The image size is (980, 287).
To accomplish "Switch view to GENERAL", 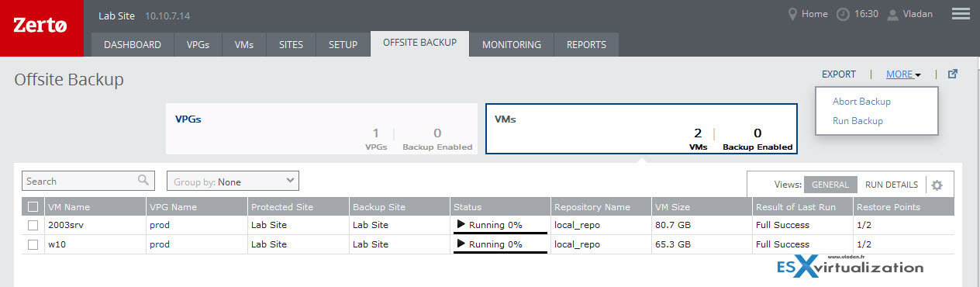I will click(830, 185).
